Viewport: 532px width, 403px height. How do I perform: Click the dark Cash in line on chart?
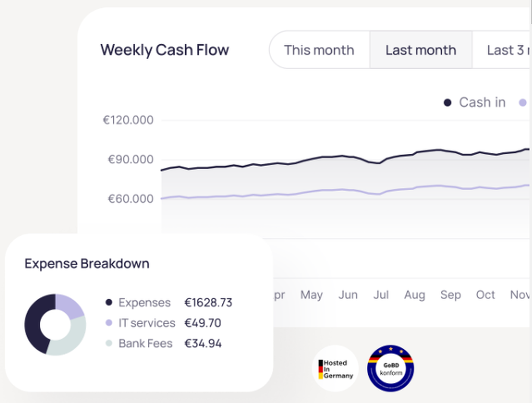click(343, 156)
